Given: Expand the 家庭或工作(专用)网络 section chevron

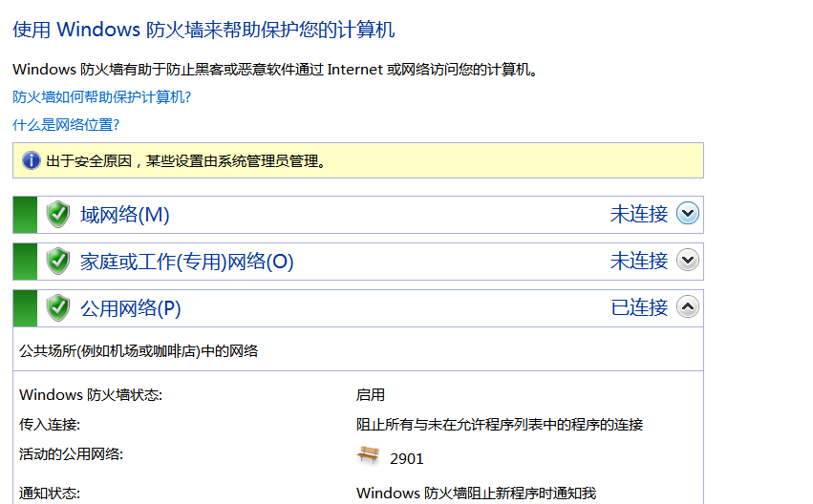Looking at the screenshot, I should tap(688, 260).
